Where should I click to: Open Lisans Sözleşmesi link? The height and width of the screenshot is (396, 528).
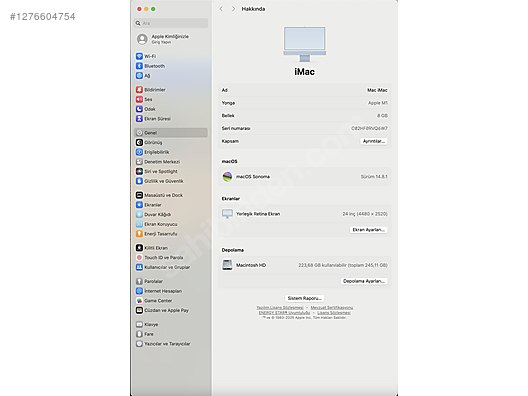334,313
